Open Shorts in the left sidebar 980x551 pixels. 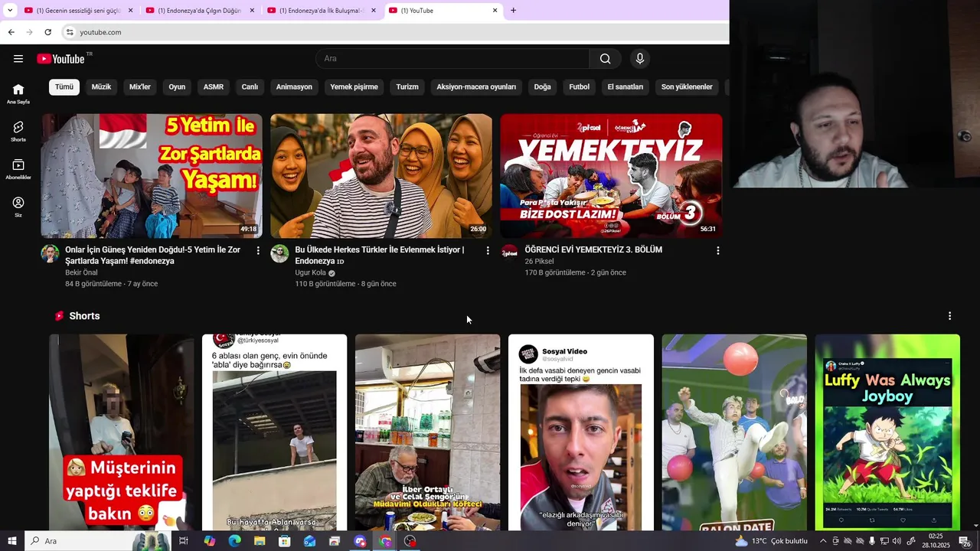coord(18,131)
